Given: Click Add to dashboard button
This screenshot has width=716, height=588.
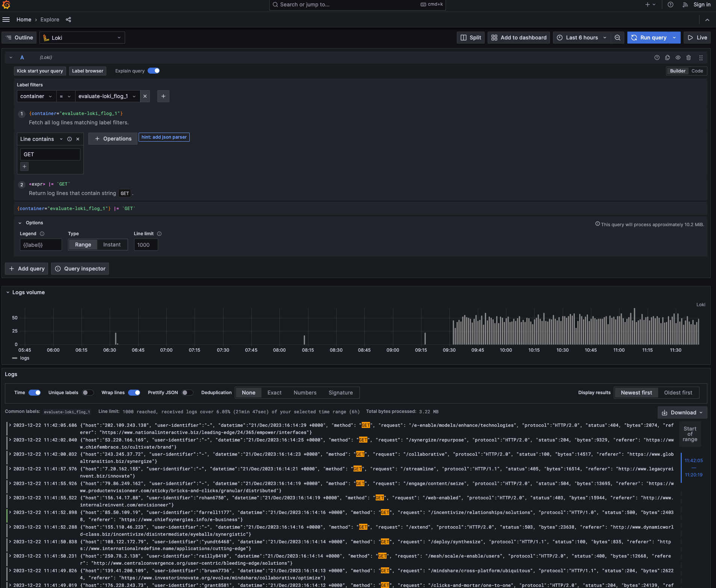Looking at the screenshot, I should pos(519,38).
